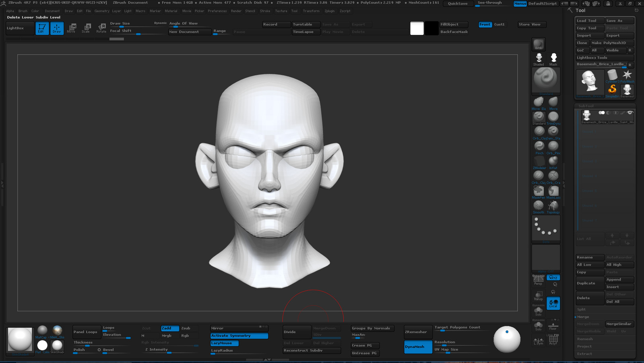
Task: Open the Brush menu
Action: 23,11
